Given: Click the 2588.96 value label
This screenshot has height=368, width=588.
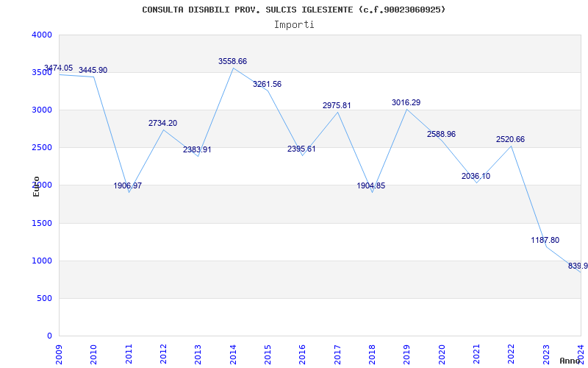Looking at the screenshot, I should click(442, 134).
